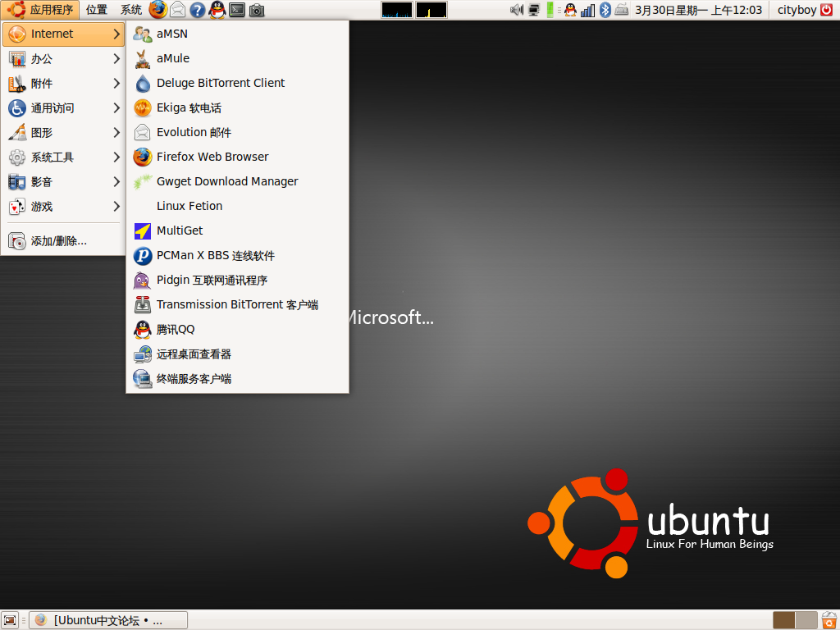
Task: Open the trash in bottom panel
Action: point(829,620)
